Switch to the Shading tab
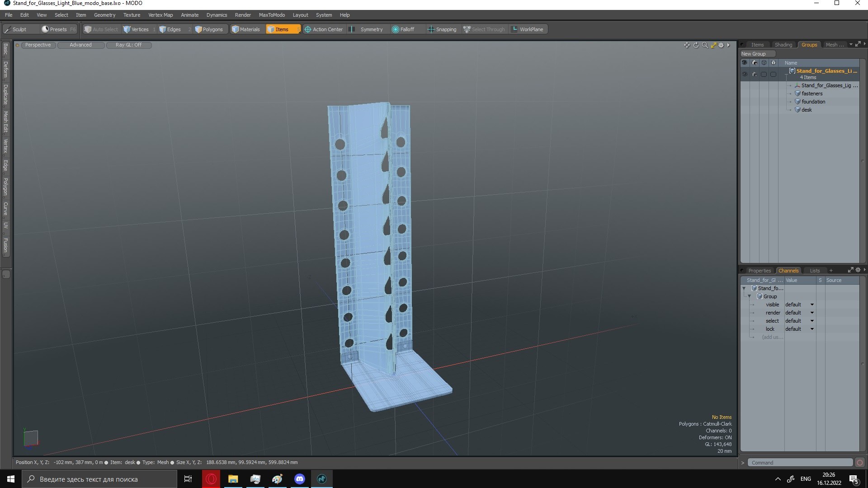Screen dimensions: 868x488 pos(783,45)
